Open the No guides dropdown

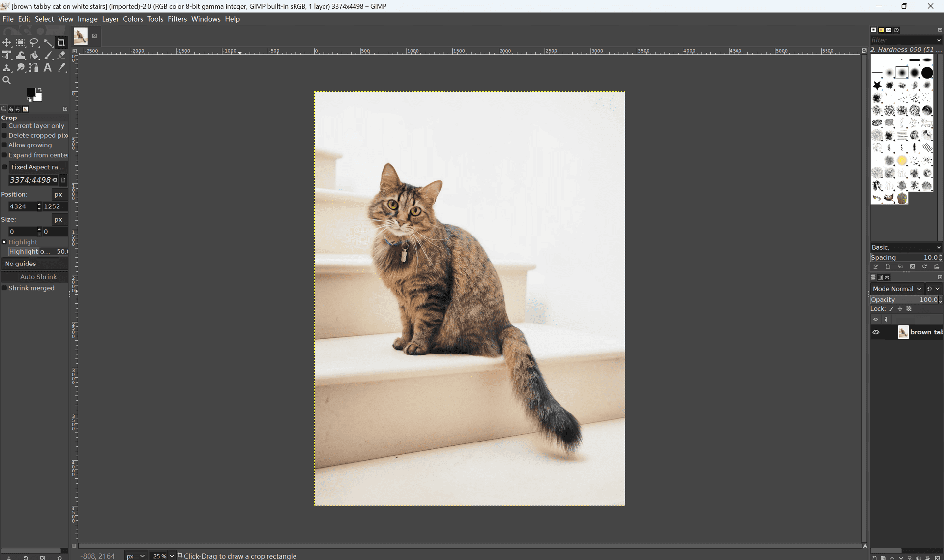(34, 264)
